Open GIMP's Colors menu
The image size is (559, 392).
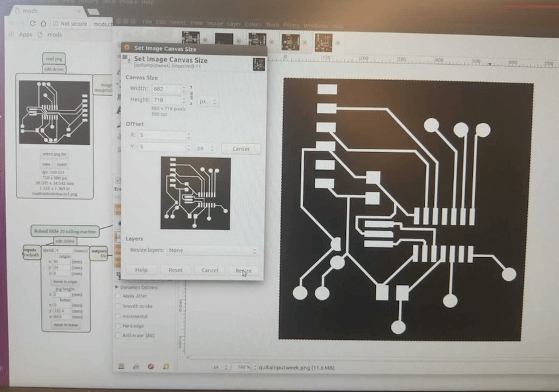click(x=253, y=24)
